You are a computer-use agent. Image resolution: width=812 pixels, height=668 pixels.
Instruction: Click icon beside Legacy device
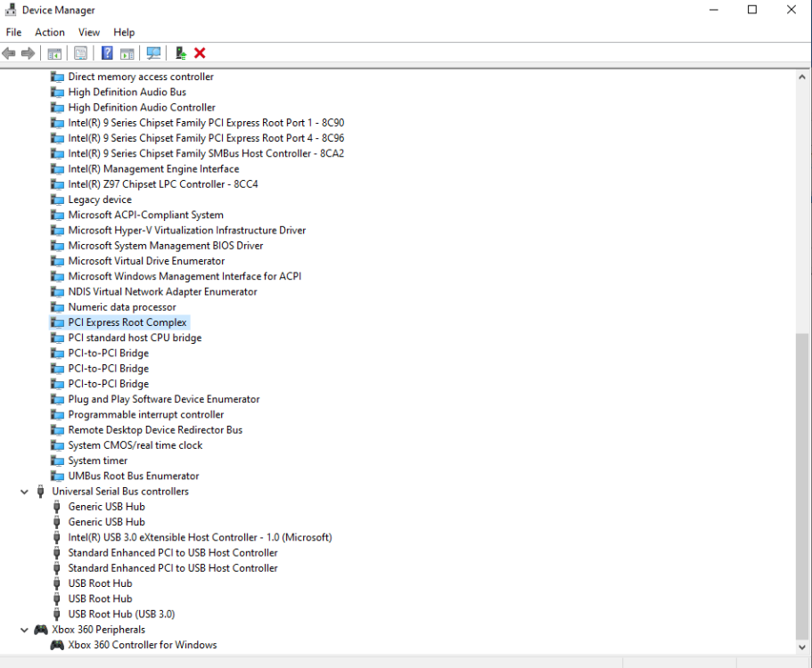(x=57, y=200)
